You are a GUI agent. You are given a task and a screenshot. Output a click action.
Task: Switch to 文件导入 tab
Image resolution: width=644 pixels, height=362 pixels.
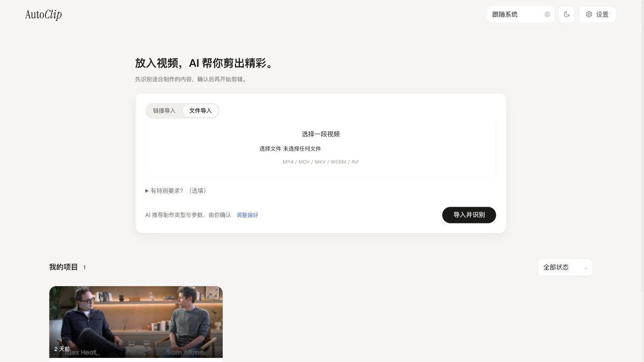click(x=200, y=111)
